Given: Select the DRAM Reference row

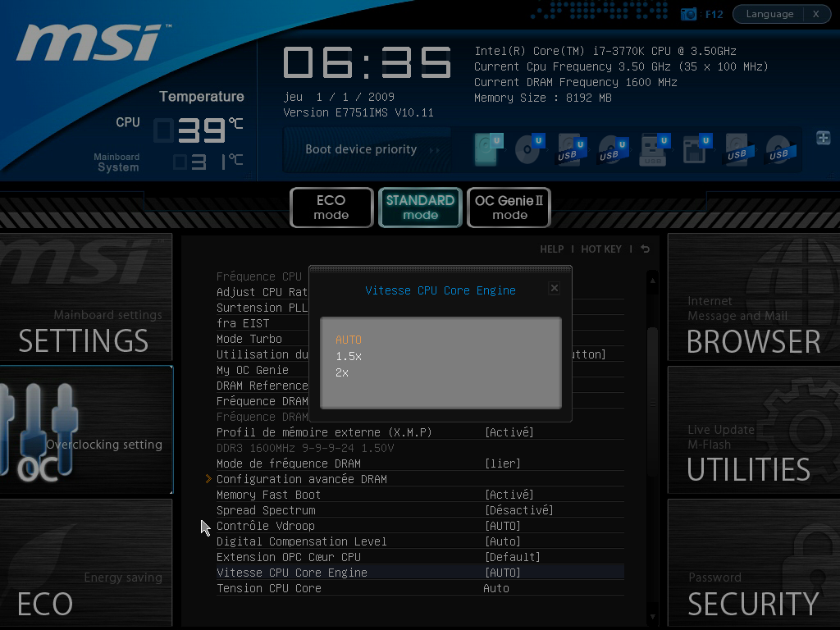Looking at the screenshot, I should point(262,386).
